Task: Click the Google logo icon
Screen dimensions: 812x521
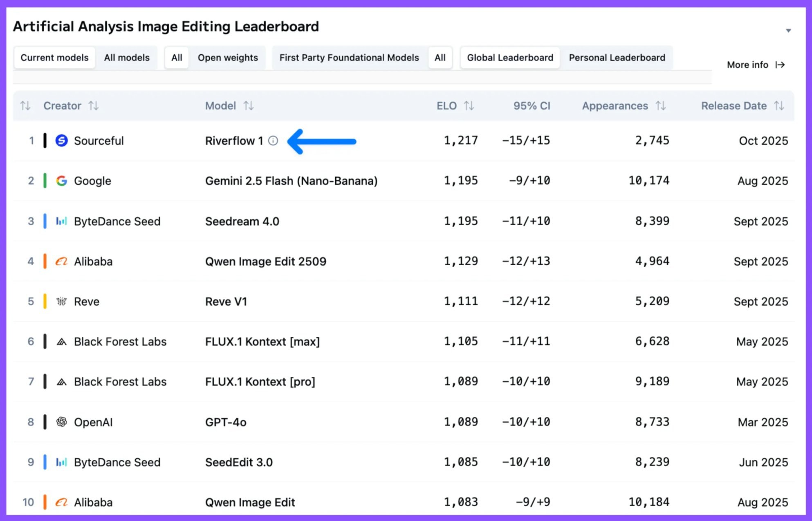Action: point(61,181)
